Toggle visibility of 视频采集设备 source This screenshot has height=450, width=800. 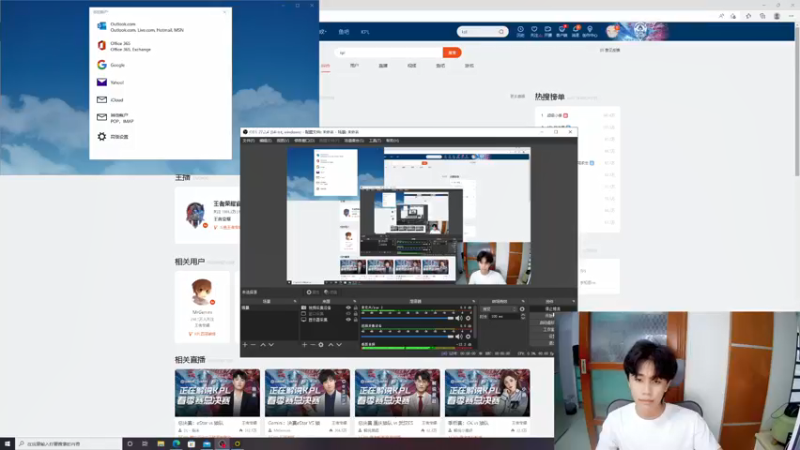click(x=348, y=308)
